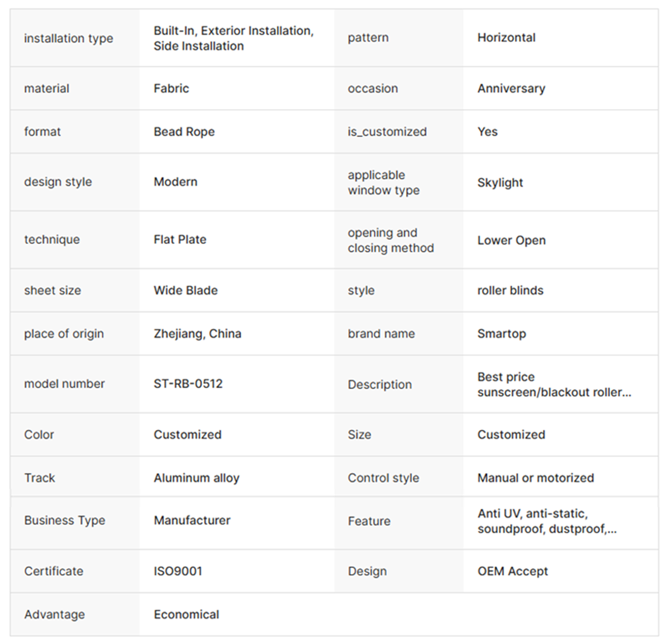Click the truncated Feature value text
The image size is (666, 644).
coord(547,521)
